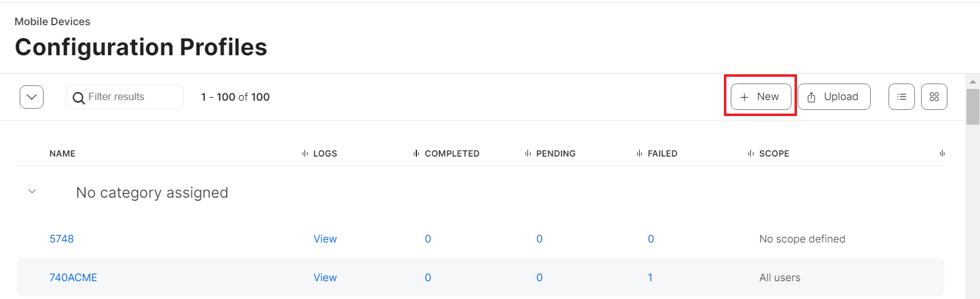This screenshot has width=980, height=299.
Task: Click the Completed column sort icon
Action: pyautogui.click(x=416, y=153)
